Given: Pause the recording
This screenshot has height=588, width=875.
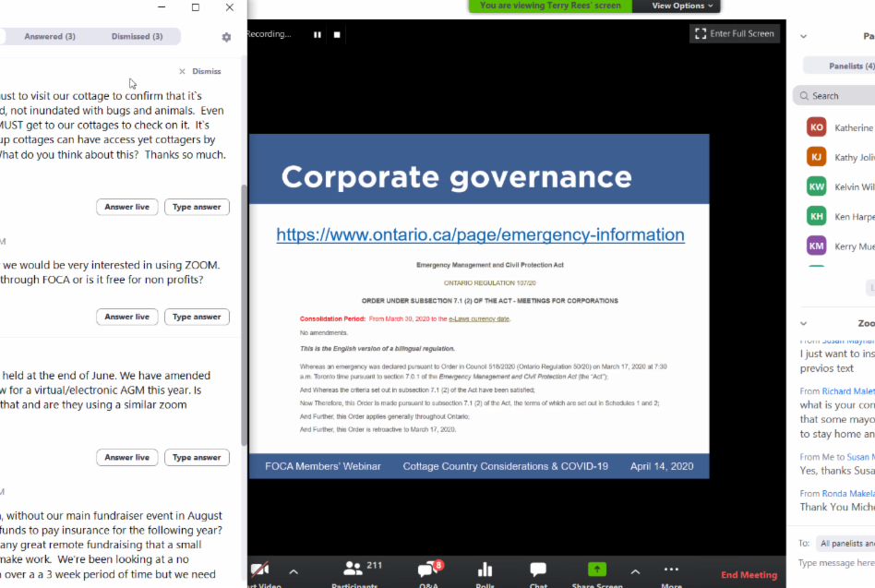Looking at the screenshot, I should tap(318, 34).
